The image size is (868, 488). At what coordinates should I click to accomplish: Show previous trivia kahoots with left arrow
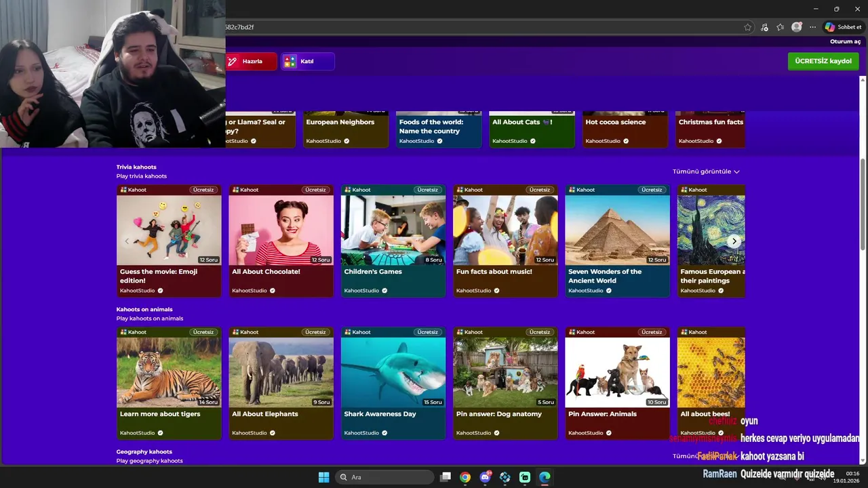click(x=127, y=241)
